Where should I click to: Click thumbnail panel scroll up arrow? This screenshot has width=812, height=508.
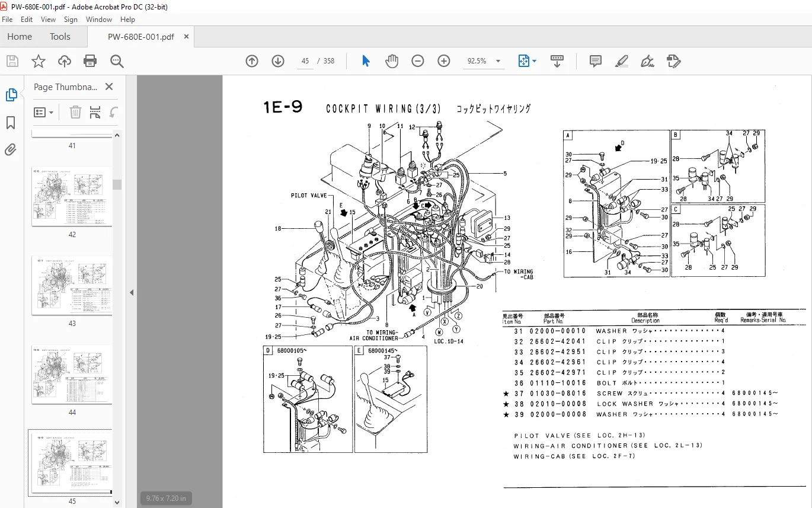(x=117, y=135)
